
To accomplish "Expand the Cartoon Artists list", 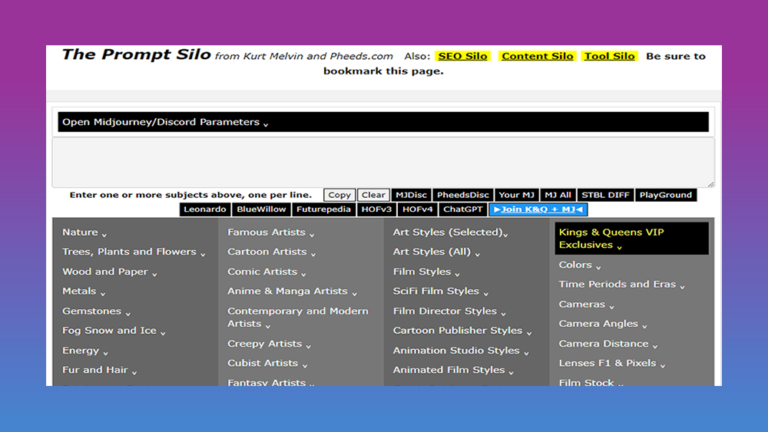I will point(271,252).
